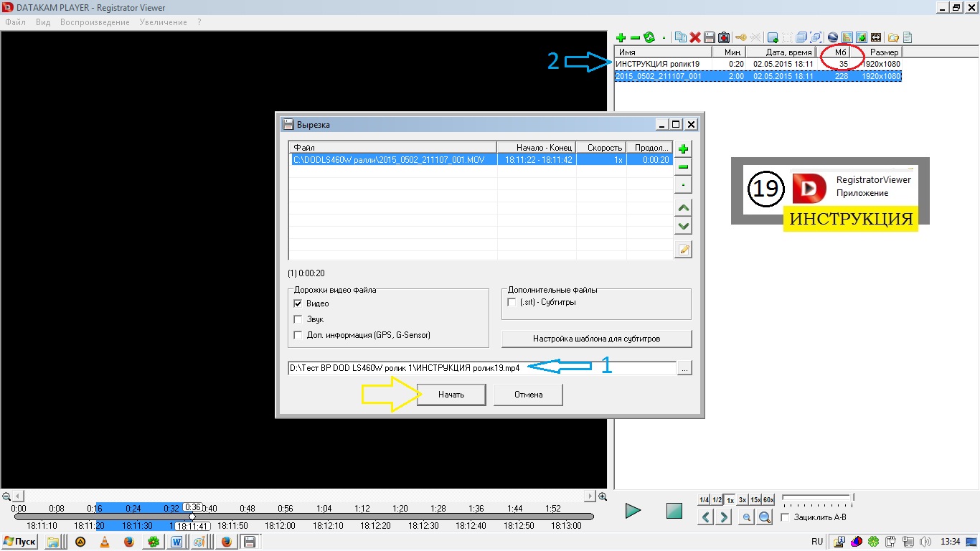The image size is (980, 551).
Task: Toggle the Зациклить A-B checkbox
Action: [x=785, y=517]
